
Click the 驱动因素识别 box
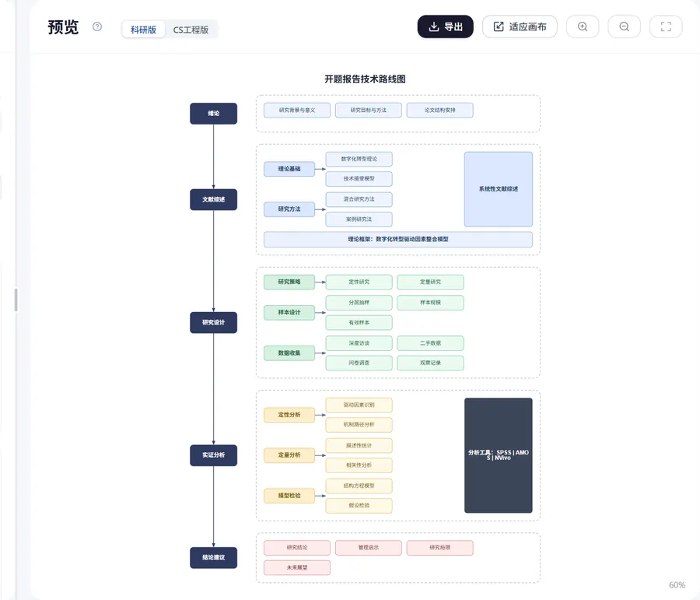(x=359, y=405)
